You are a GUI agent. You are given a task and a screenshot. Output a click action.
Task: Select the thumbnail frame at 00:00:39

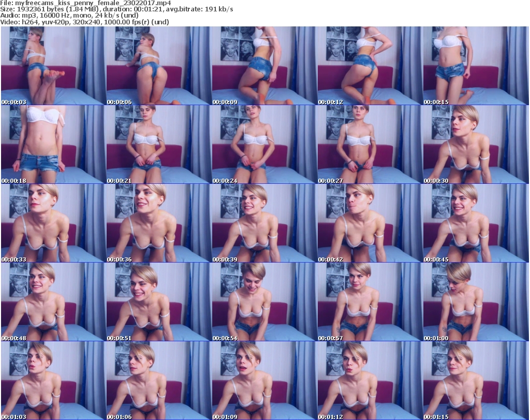(x=264, y=223)
